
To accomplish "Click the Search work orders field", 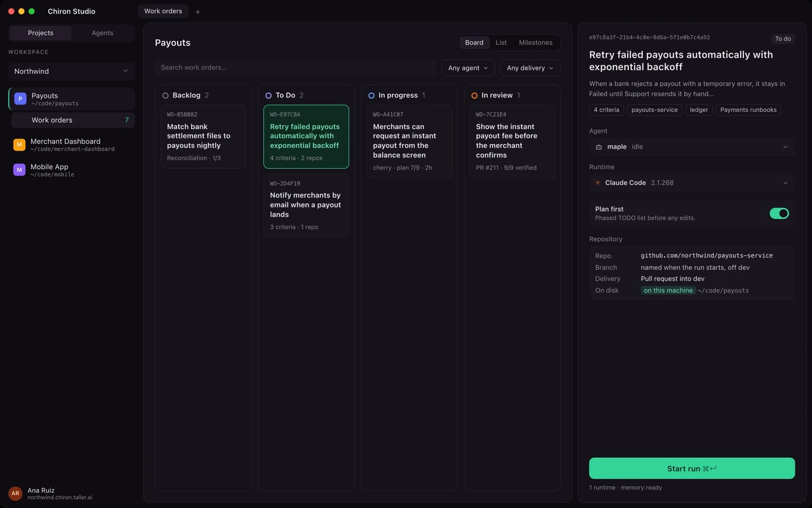I will point(295,68).
